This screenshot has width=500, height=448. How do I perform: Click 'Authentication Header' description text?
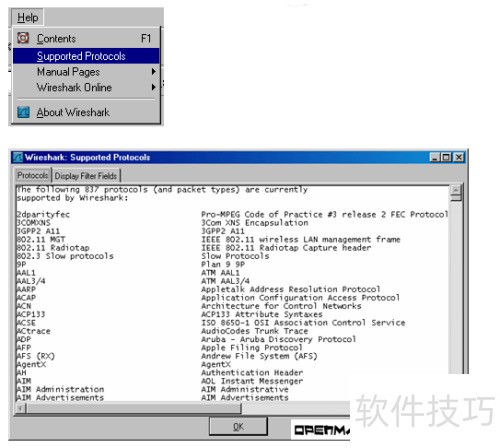click(x=252, y=373)
